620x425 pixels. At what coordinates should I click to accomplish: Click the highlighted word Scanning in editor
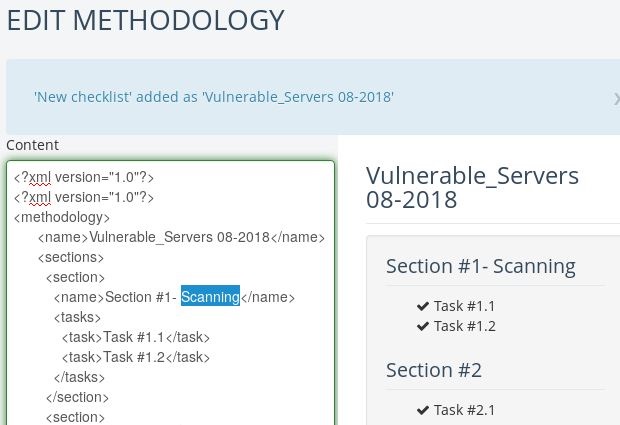point(210,297)
